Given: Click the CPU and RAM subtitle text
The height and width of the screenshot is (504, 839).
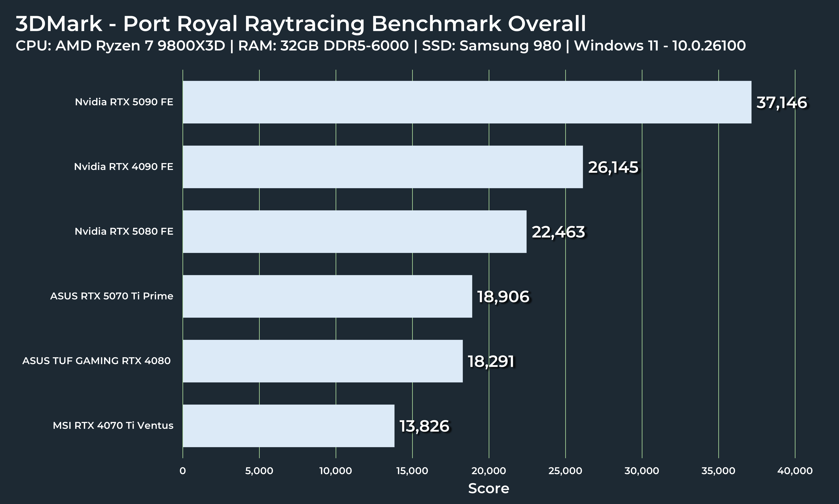Looking at the screenshot, I should 380,46.
